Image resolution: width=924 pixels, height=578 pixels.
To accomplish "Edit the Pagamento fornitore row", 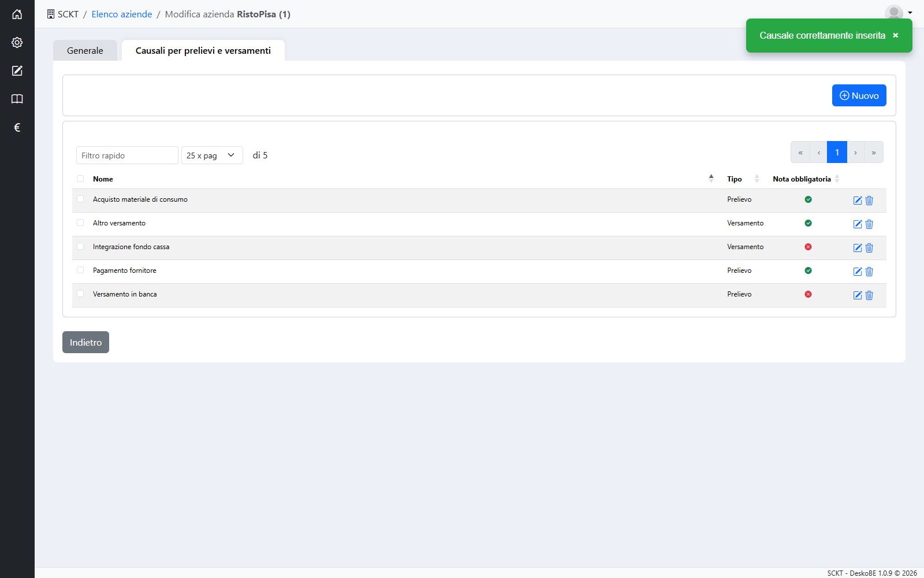I will pos(858,272).
